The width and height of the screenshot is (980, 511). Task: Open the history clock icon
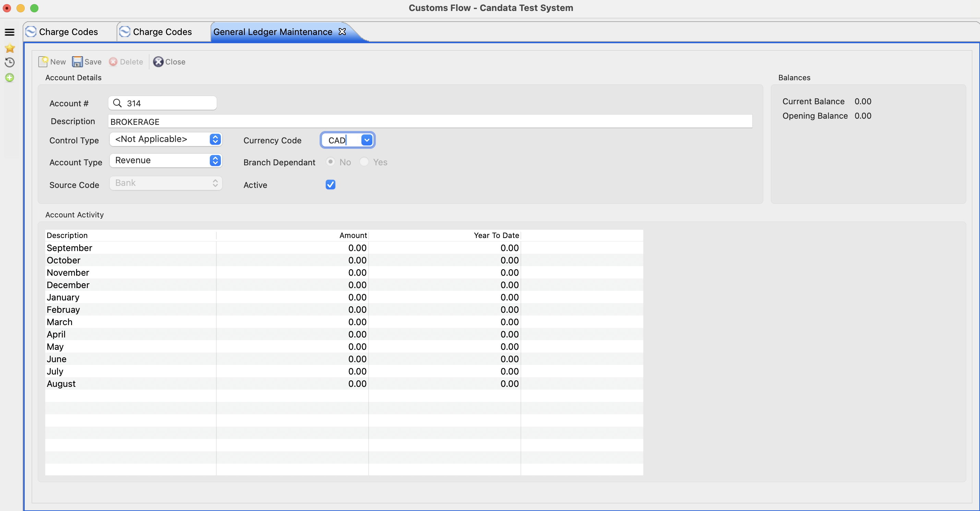(x=10, y=62)
